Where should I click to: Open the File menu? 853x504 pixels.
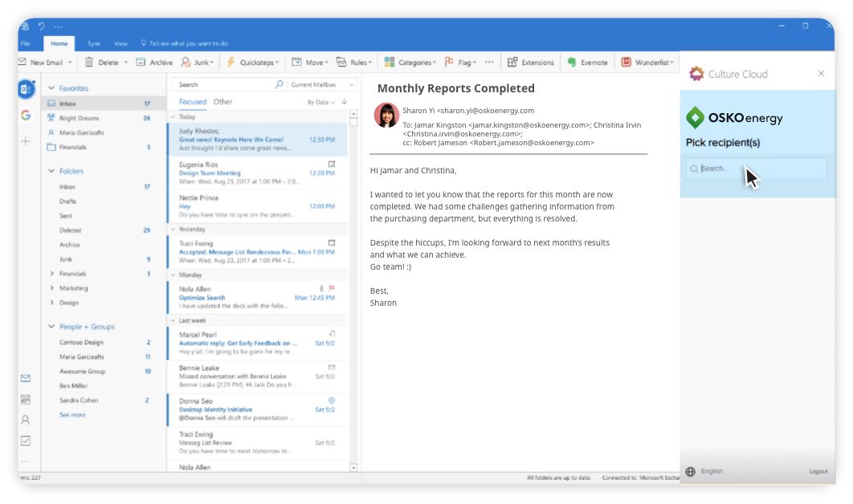25,43
